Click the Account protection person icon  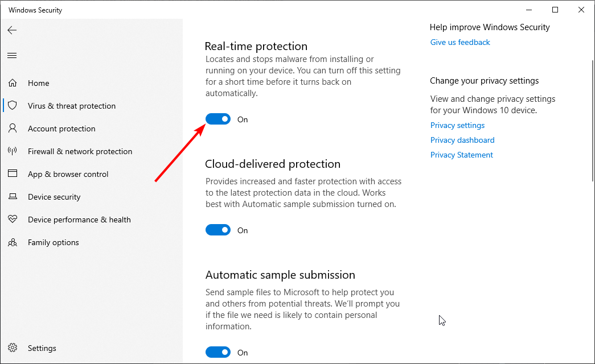[x=13, y=129]
